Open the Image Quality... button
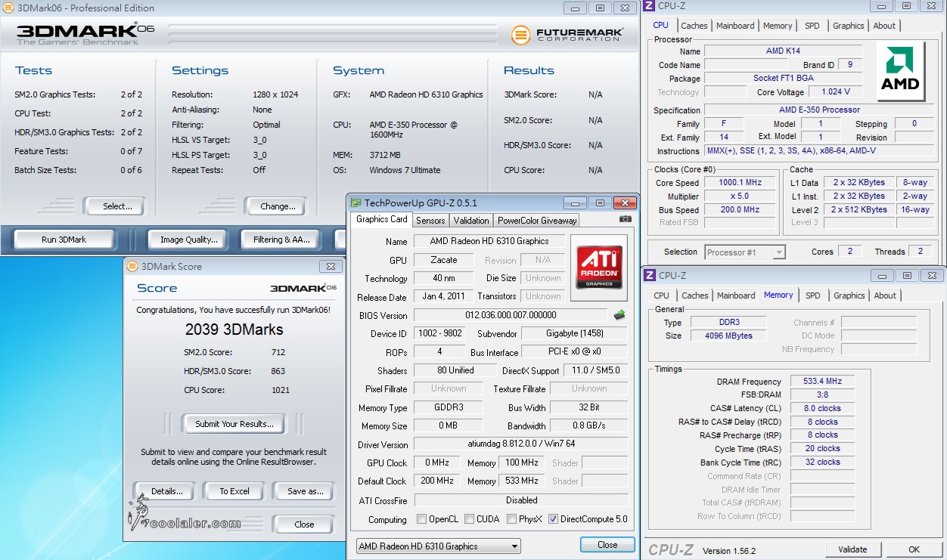947x560 pixels. (x=189, y=240)
